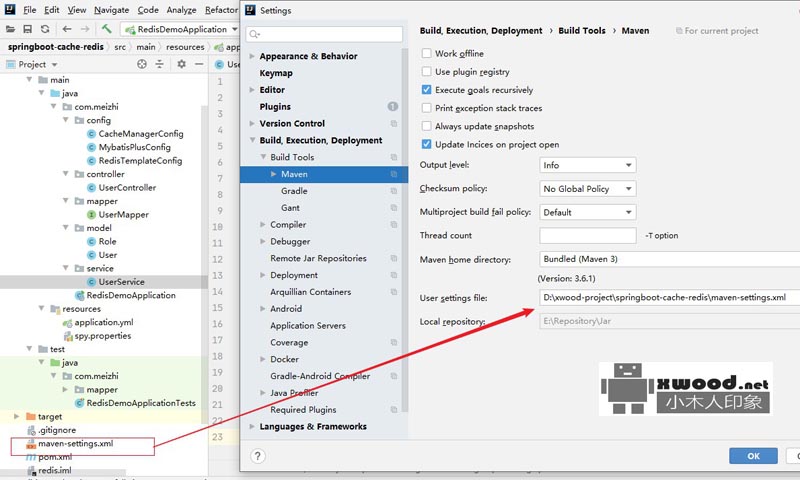Open Checksum policy dropdown
The width and height of the screenshot is (800, 480).
coord(588,189)
